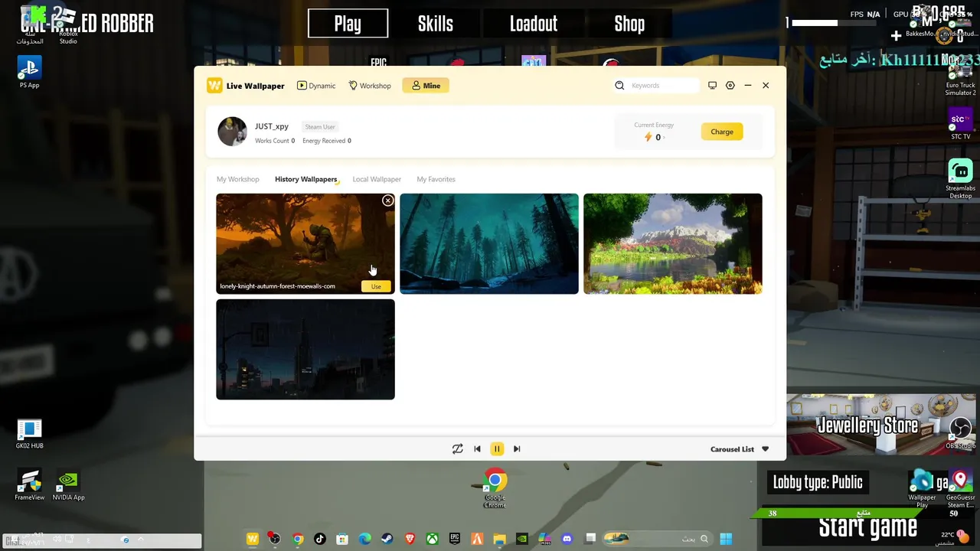Click the Steam User badge
The image size is (980, 551).
320,127
